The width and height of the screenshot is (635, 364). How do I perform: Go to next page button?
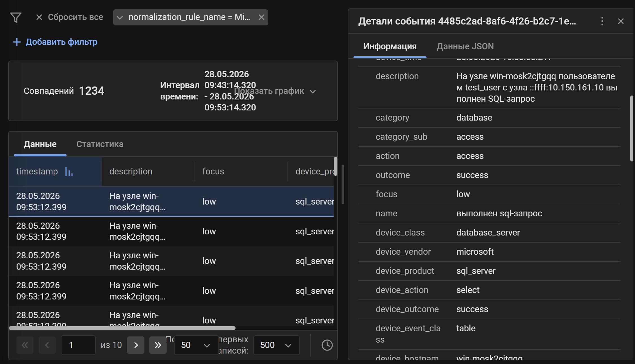pyautogui.click(x=136, y=345)
